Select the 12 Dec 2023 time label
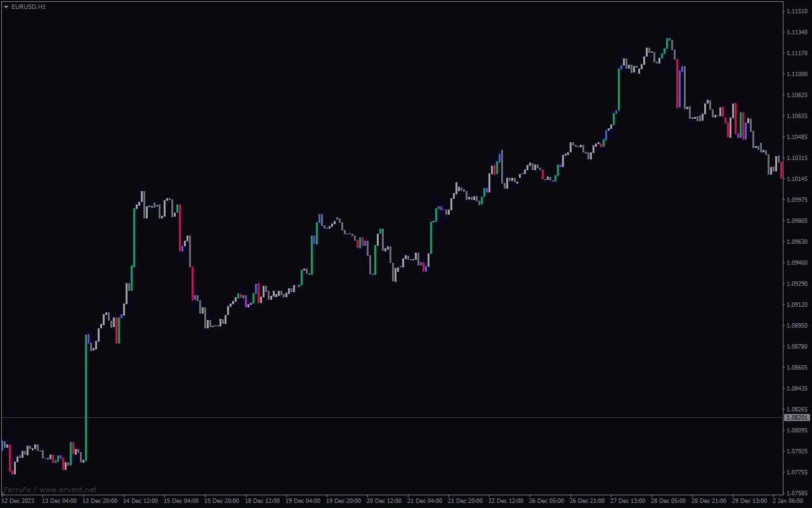Viewport: 812px width, 508px height. pos(18,501)
